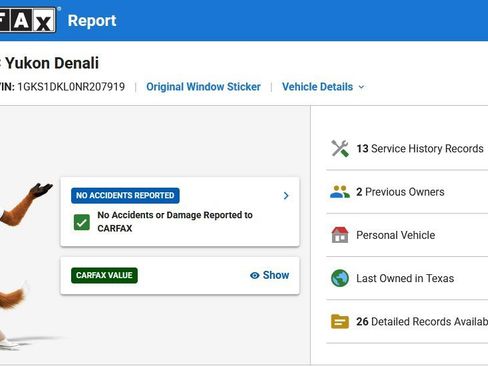
Task: Click the eye icon beside Show
Action: 255,275
